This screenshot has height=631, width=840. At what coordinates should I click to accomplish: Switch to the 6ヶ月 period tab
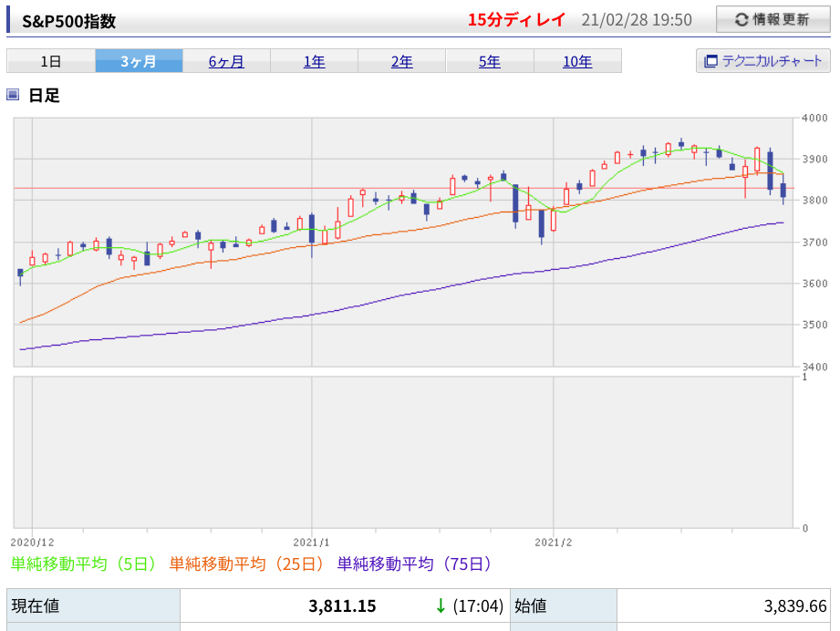pos(226,61)
